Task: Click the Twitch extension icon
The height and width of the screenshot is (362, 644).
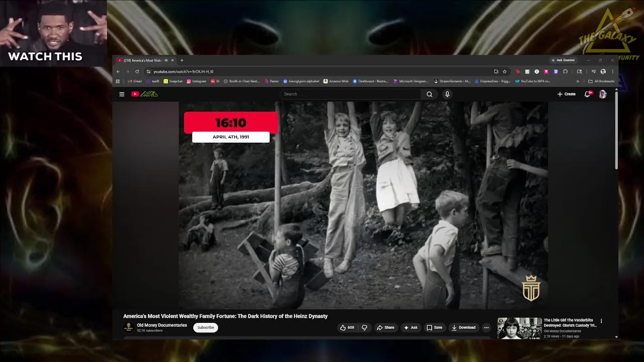Action: [x=555, y=71]
